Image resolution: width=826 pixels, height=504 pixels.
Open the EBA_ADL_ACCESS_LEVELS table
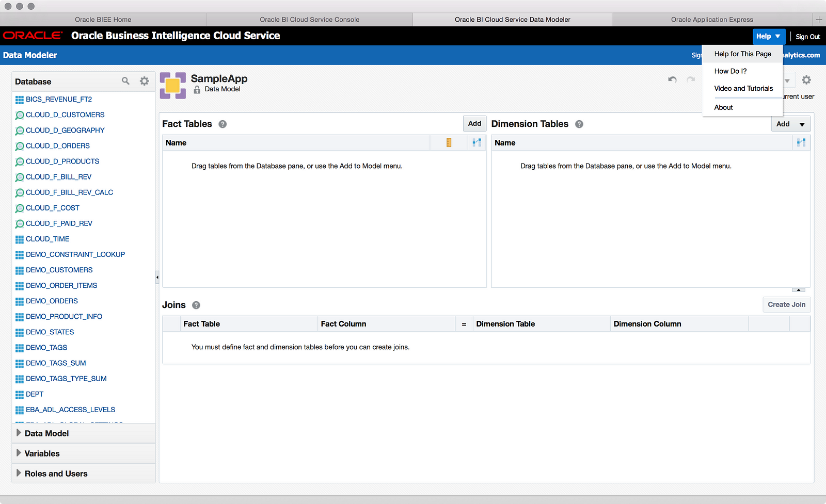[71, 410]
